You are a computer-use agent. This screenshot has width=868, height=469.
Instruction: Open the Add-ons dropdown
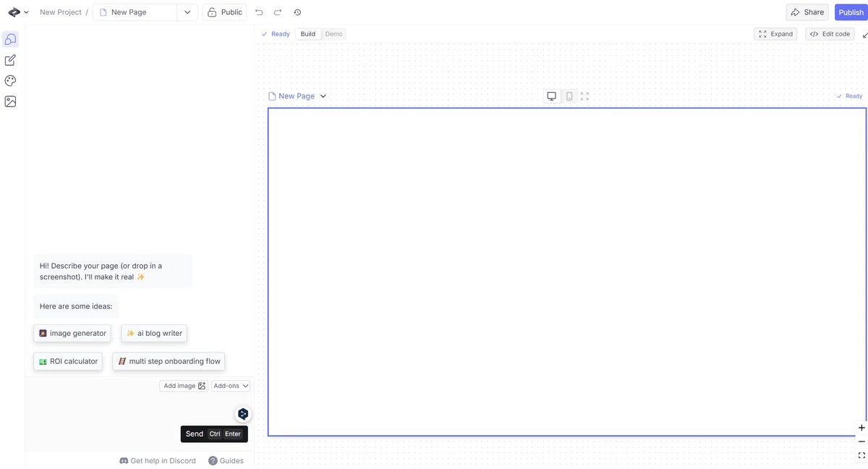point(231,386)
